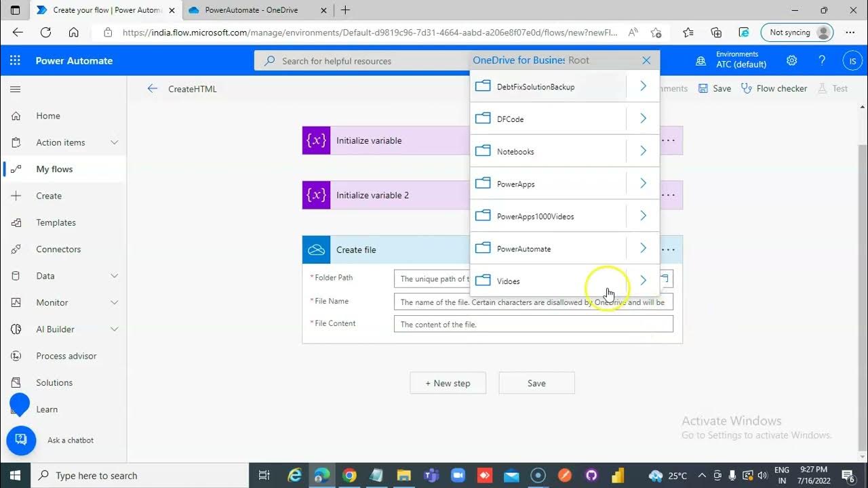Open ellipsis menu on Initialize variable 2
This screenshot has width=868, height=488.
pyautogui.click(x=669, y=195)
